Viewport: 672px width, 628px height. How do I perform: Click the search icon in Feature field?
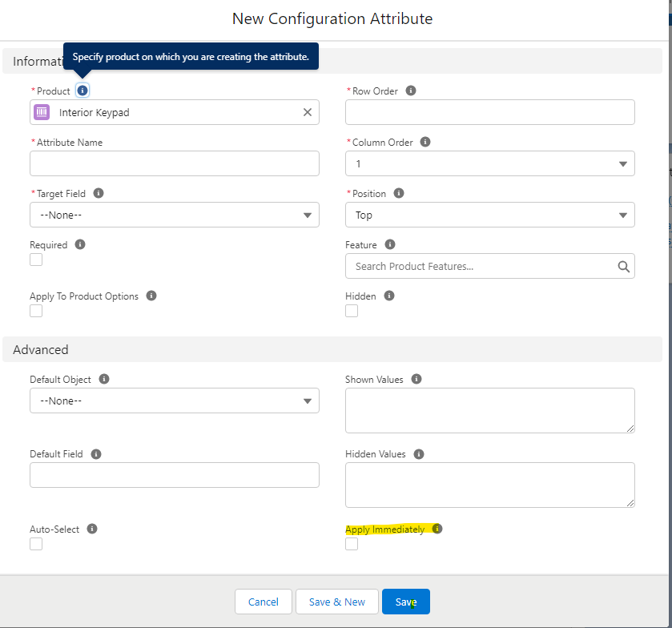click(623, 267)
